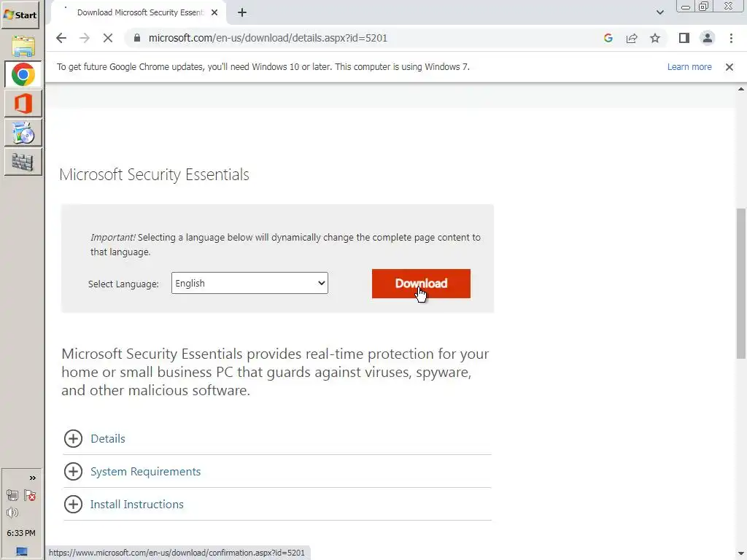Select the Download Microsoft Security Essentials tab
Image resolution: width=747 pixels, height=560 pixels.
pos(139,12)
